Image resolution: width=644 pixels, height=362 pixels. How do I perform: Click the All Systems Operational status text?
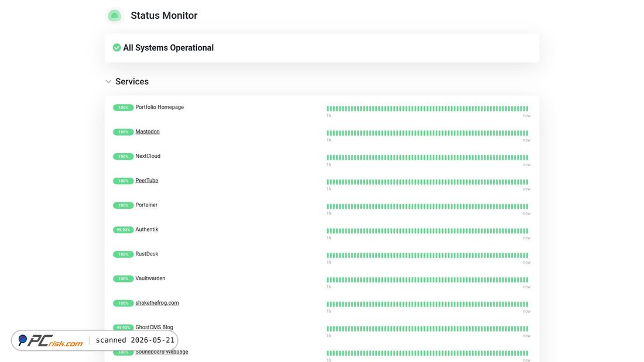pos(169,47)
